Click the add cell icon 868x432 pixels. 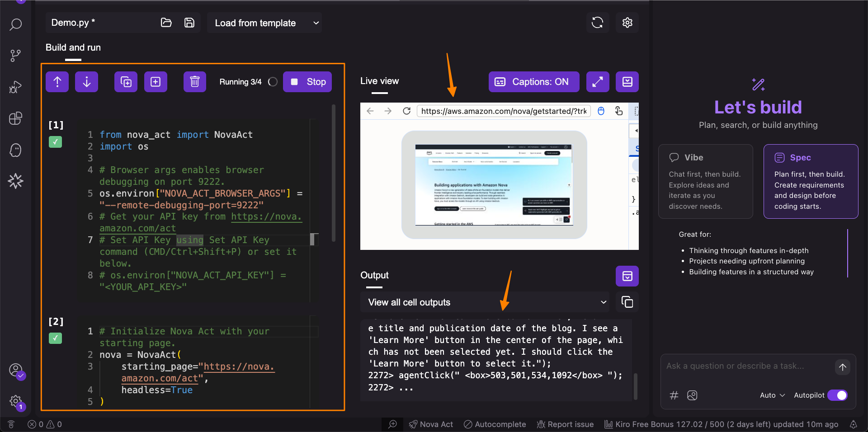click(x=156, y=82)
